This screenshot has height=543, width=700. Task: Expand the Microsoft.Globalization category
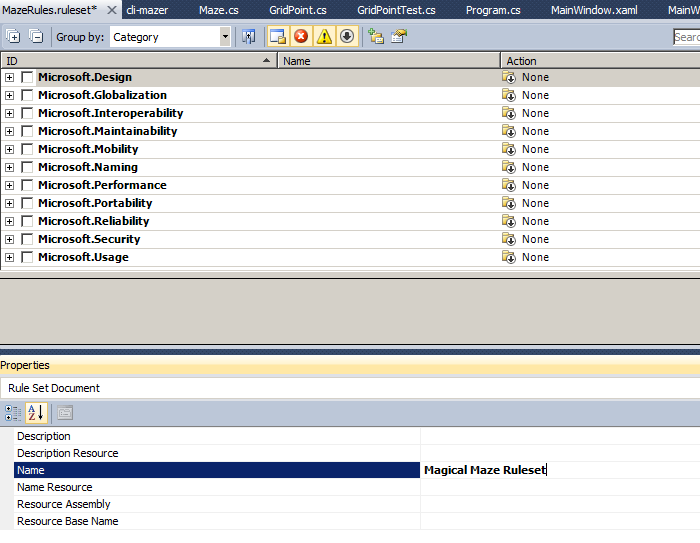9,96
